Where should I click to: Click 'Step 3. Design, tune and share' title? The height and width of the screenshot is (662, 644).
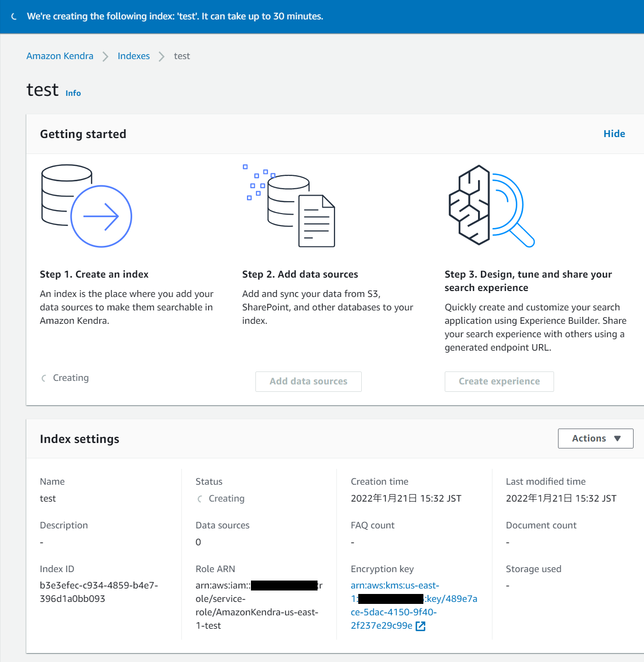(528, 281)
